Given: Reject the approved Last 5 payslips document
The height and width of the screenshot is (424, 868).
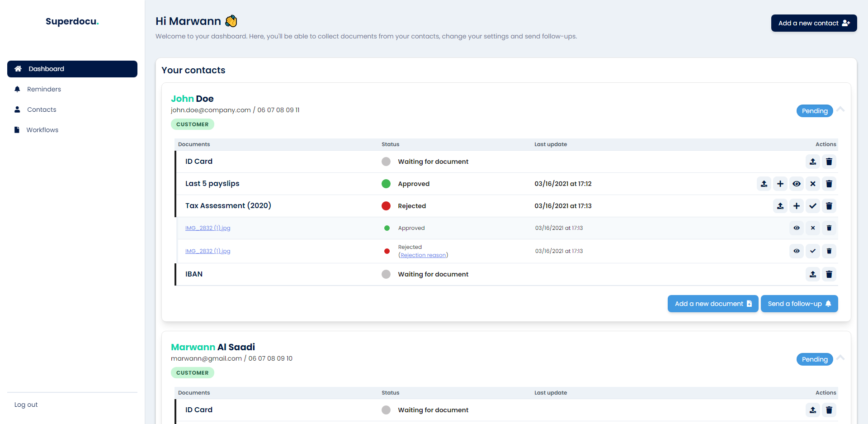Looking at the screenshot, I should [813, 184].
